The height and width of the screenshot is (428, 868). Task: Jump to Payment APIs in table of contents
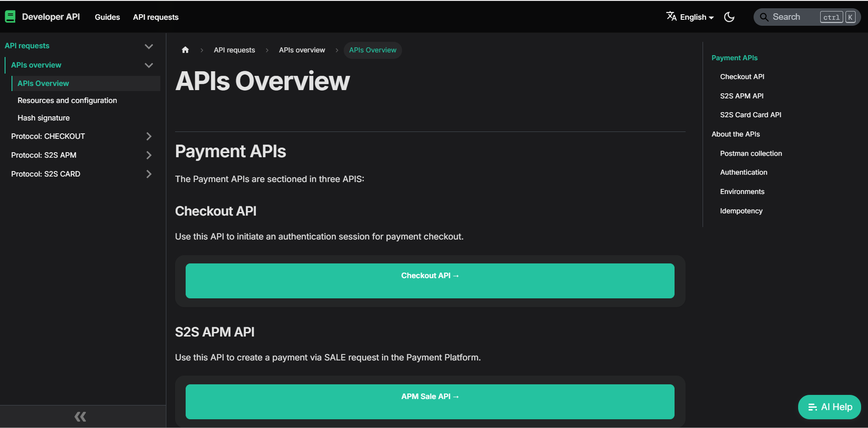tap(734, 57)
